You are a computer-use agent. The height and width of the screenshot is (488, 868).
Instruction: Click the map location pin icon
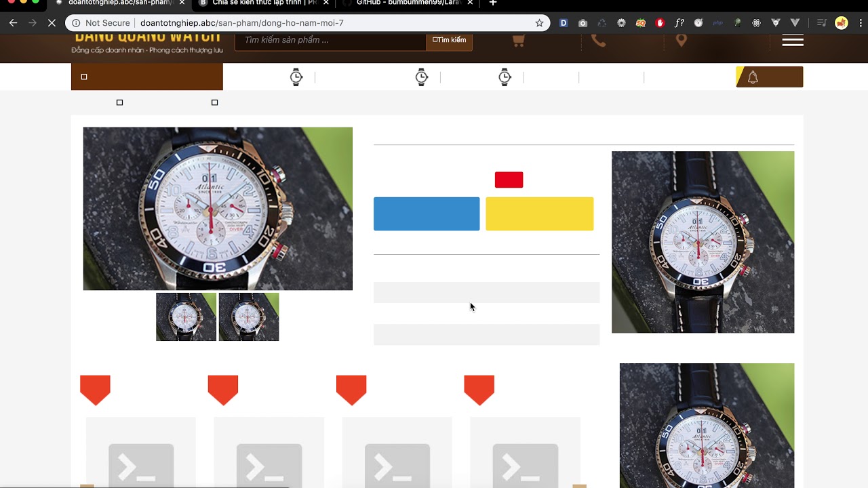pos(682,40)
